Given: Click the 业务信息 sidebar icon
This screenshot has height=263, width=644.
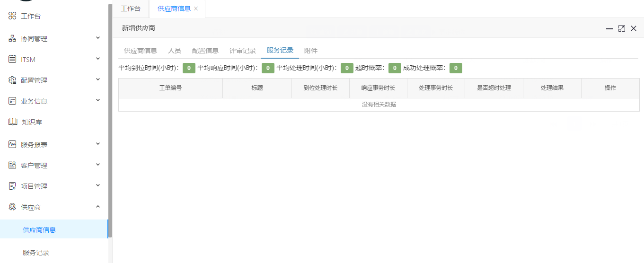Looking at the screenshot, I should pyautogui.click(x=12, y=101).
